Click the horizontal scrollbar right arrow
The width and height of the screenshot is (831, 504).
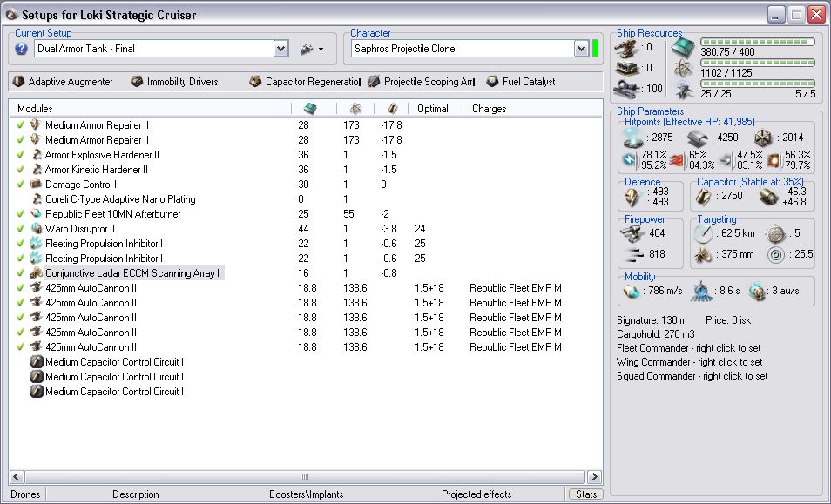click(x=594, y=476)
